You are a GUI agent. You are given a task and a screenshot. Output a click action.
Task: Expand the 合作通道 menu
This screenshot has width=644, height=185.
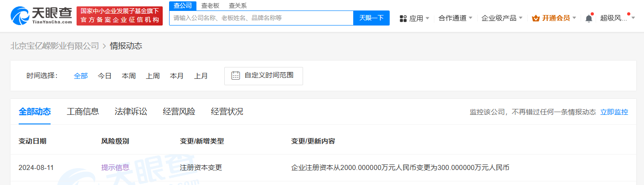[x=455, y=18]
